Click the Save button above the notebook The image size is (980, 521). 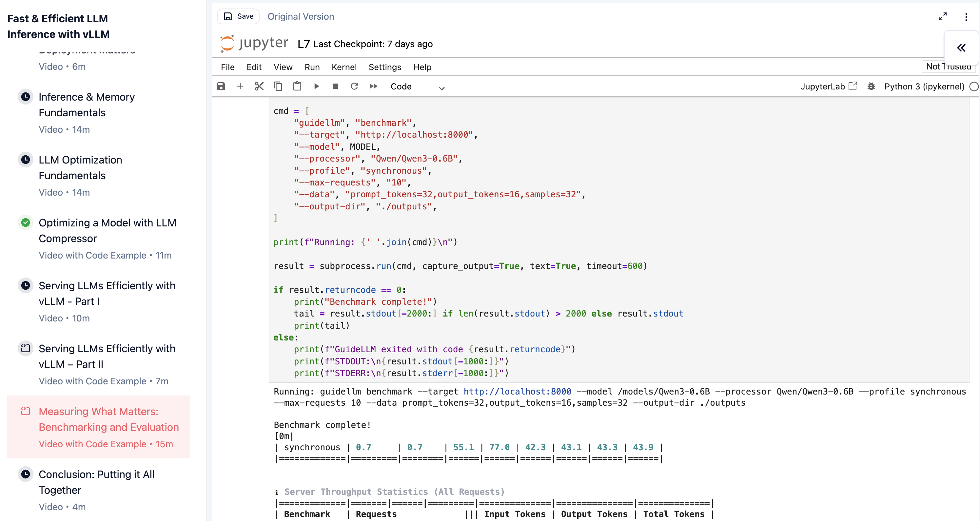point(239,16)
